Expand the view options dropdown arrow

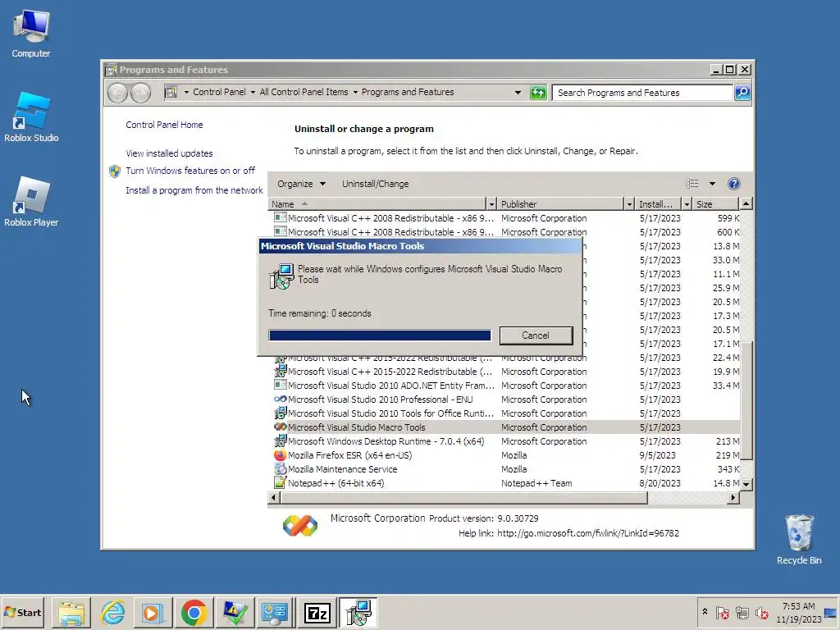coord(712,184)
